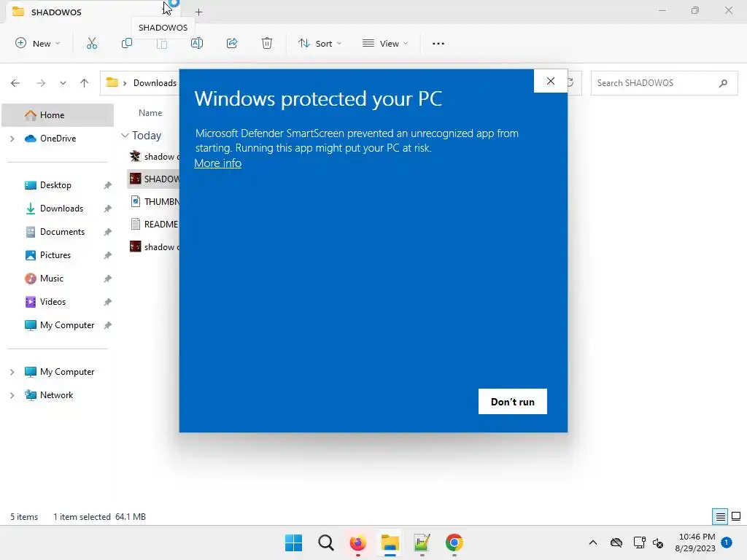Select the THUMBN file
The width and height of the screenshot is (747, 560).
(155, 201)
